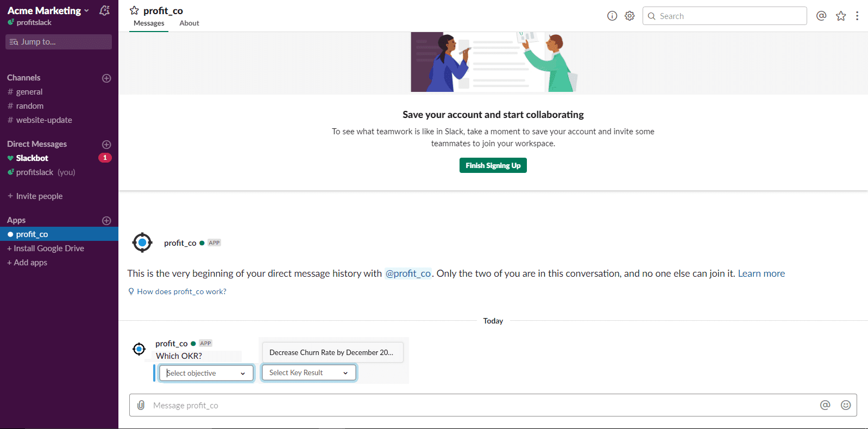868x429 pixels.
Task: Start a new direct message plus icon
Action: point(106,144)
